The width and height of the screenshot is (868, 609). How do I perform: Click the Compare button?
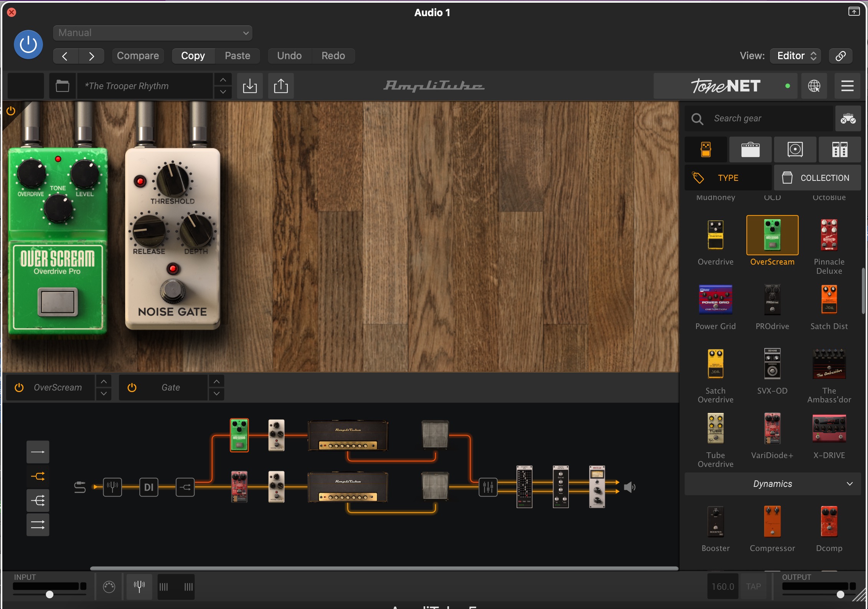click(x=138, y=56)
